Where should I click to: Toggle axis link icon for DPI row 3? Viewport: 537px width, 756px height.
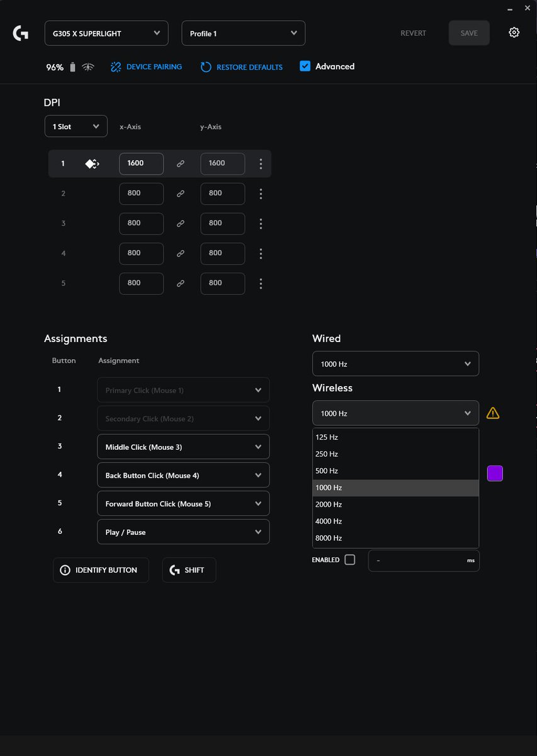(x=181, y=224)
